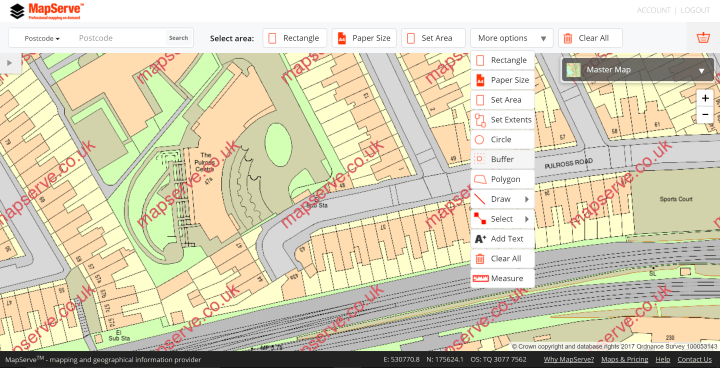Screen dimensions: 720x368
Task: Click the Sports Court label on map
Action: [x=676, y=199]
